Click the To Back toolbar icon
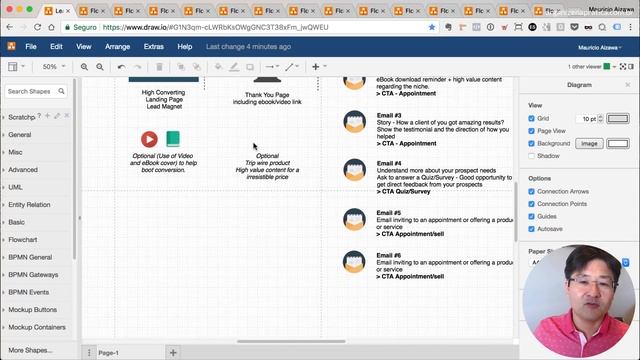 tap(197, 67)
